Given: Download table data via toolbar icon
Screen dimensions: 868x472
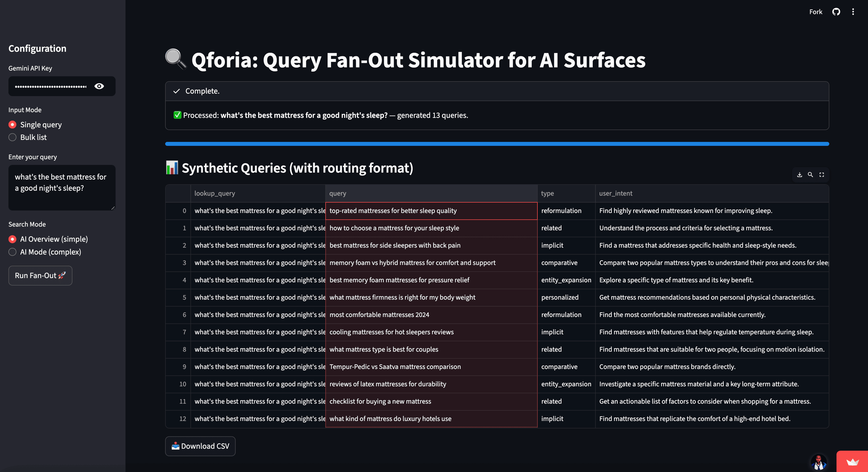Looking at the screenshot, I should (x=799, y=175).
